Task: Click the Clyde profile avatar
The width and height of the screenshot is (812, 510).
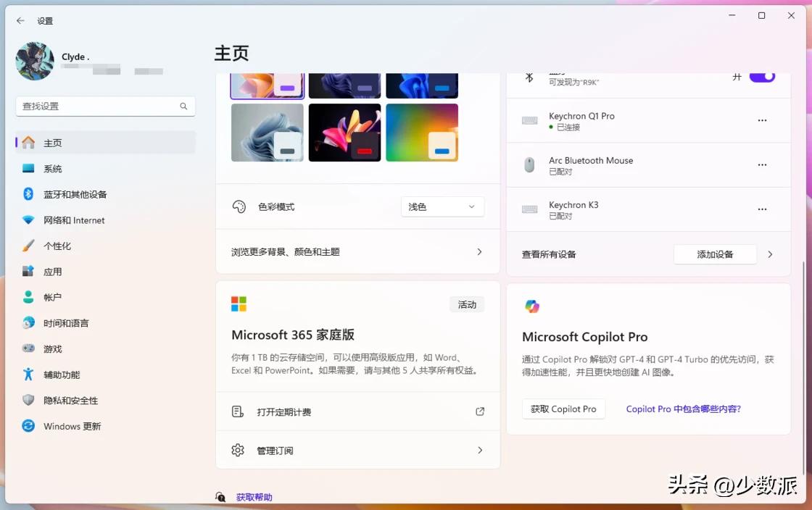Action: click(x=35, y=61)
